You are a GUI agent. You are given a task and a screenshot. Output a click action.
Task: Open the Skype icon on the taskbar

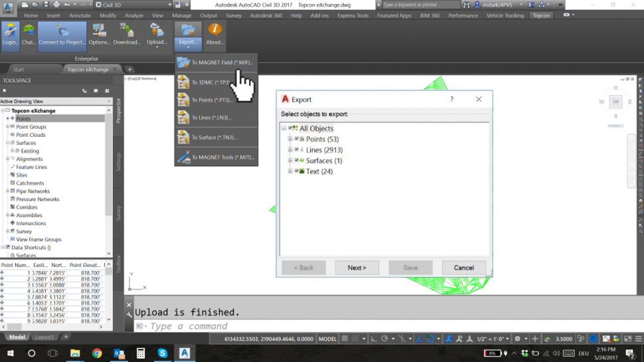[x=163, y=353]
